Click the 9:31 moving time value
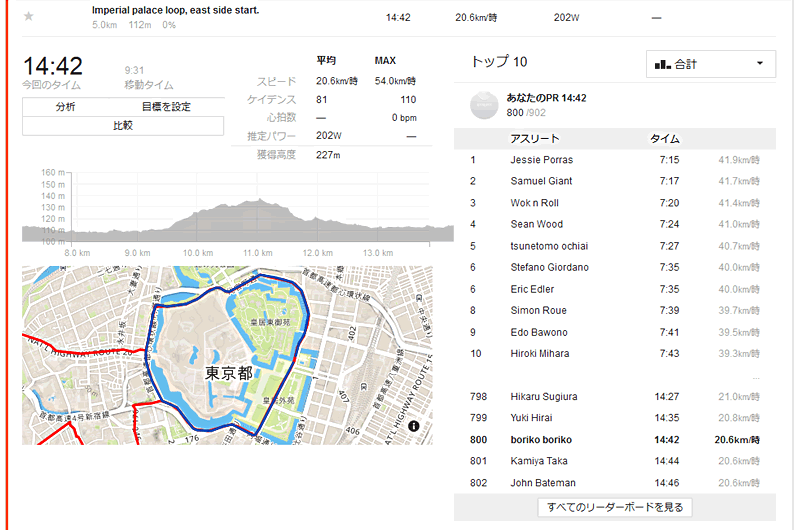Screen dimensions: 800x530 134,70
